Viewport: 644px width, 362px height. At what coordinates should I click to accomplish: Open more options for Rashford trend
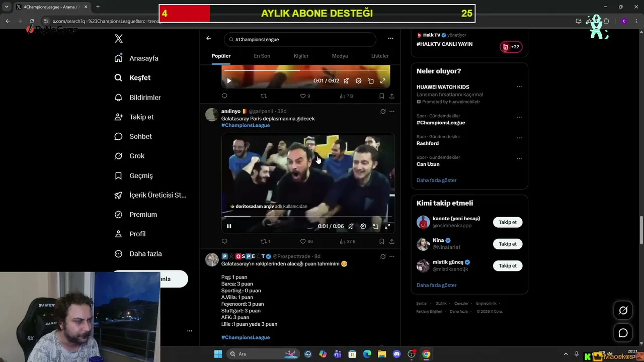coord(519,138)
